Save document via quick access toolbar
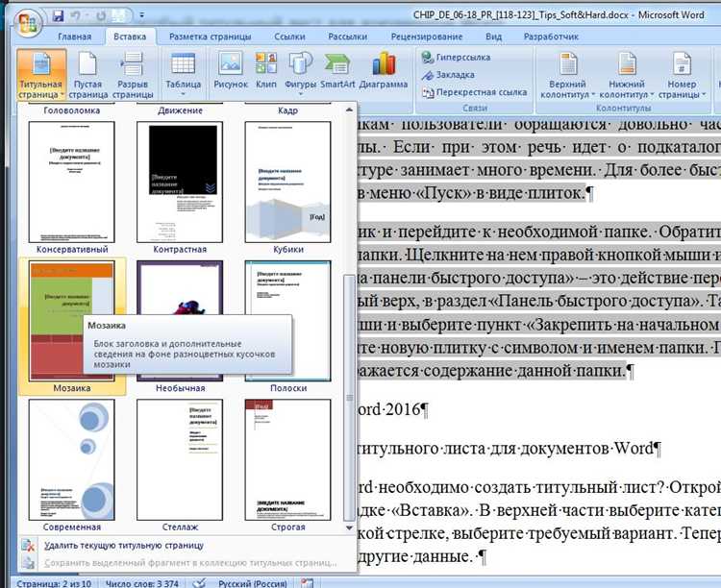Image resolution: width=721 pixels, height=588 pixels. pyautogui.click(x=58, y=16)
